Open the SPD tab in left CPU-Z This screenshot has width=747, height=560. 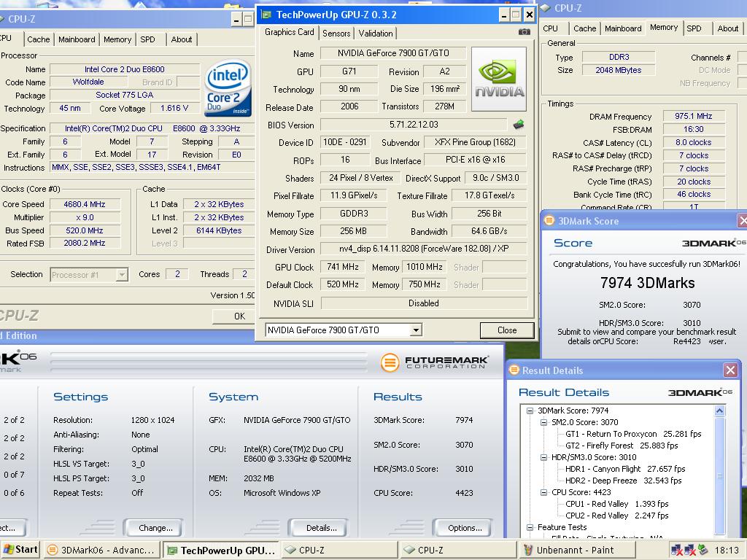147,39
